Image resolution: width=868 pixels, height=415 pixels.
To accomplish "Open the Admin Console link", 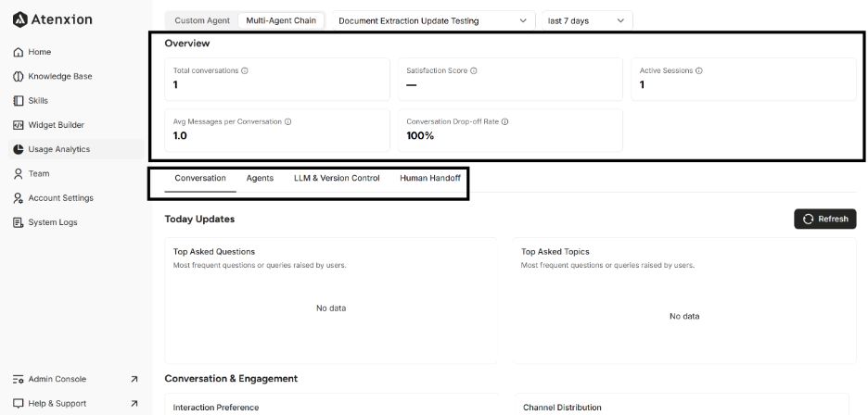I will click(x=76, y=380).
